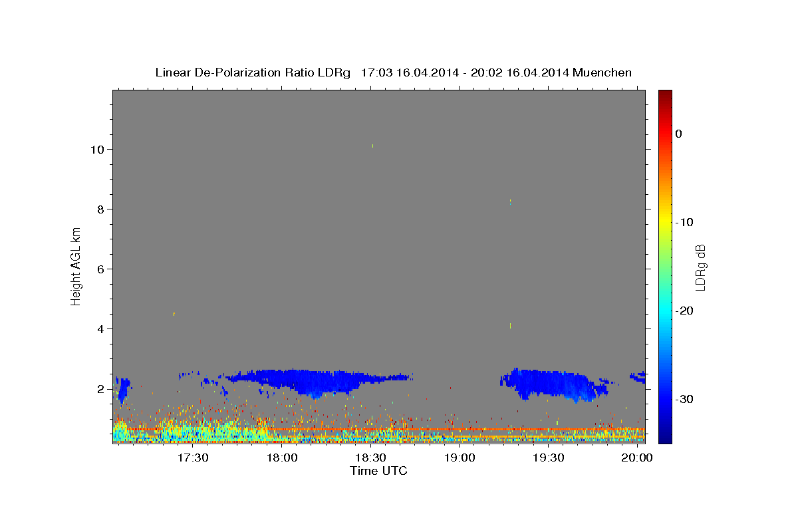The width and height of the screenshot is (798, 532).
Task: Click the 'LDRg dB' colorbar label
Action: pos(700,267)
